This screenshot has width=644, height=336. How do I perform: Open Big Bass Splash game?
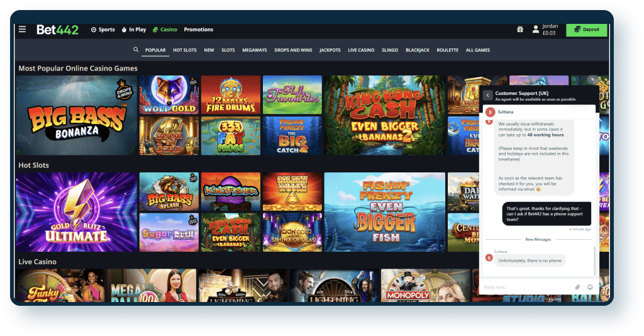[x=169, y=191]
